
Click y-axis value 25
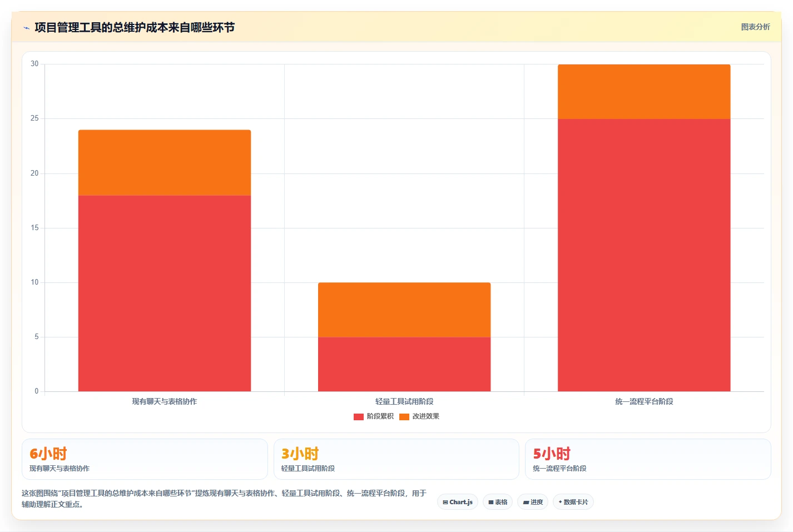pyautogui.click(x=34, y=118)
